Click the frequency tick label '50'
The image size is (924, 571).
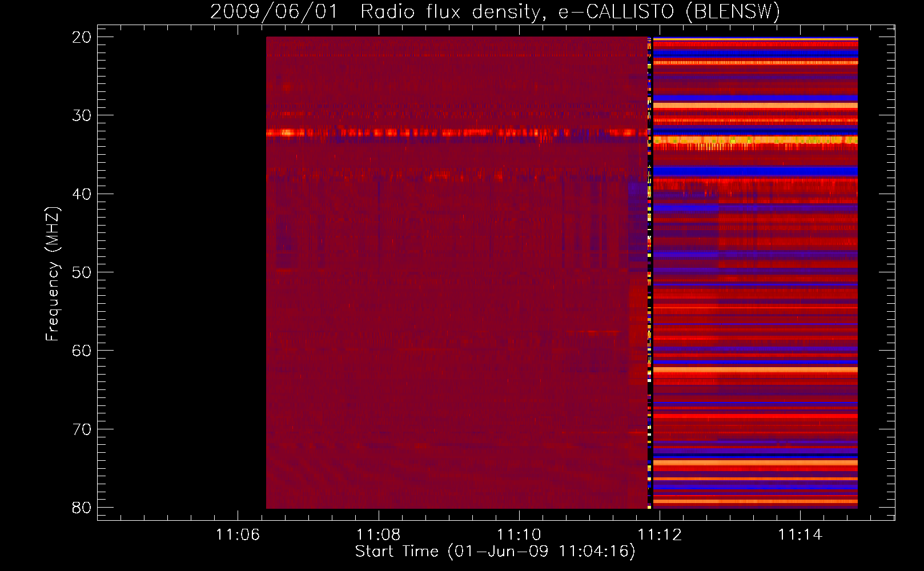(x=82, y=272)
